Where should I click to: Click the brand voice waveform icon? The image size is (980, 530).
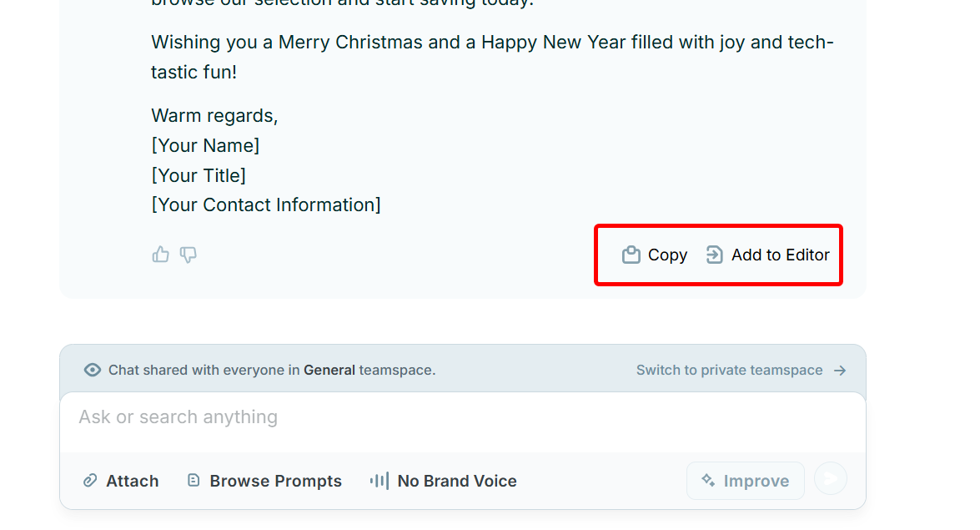click(x=379, y=481)
